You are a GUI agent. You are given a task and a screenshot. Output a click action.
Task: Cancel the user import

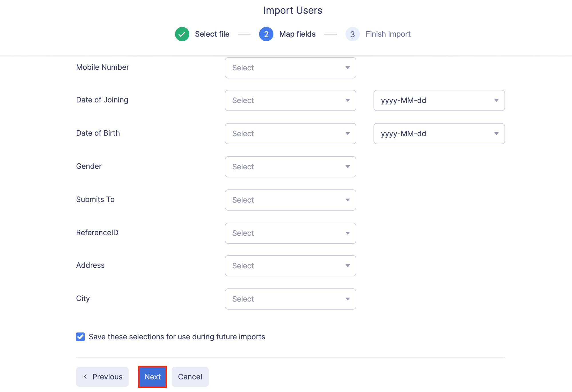click(190, 377)
